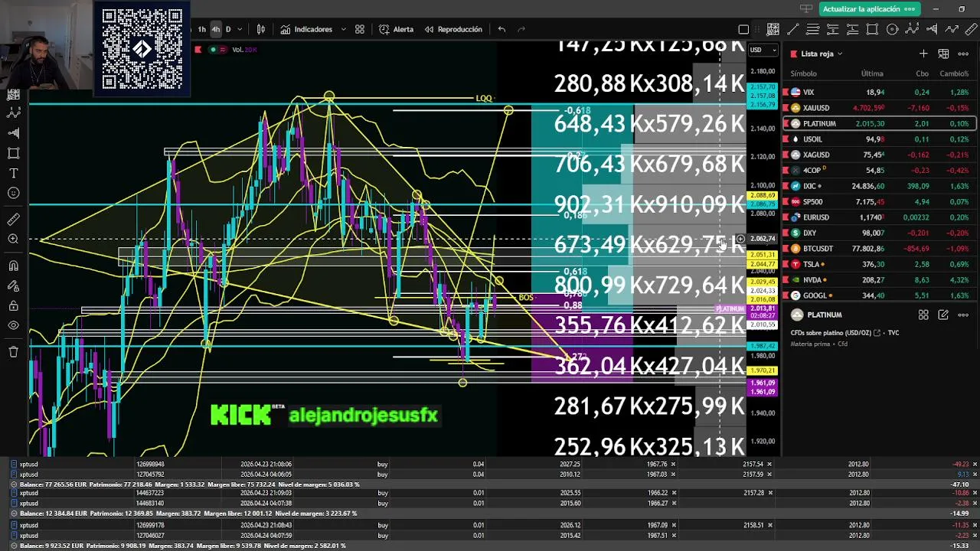Toggle stay in drawing mode
The image size is (980, 551).
click(x=13, y=286)
